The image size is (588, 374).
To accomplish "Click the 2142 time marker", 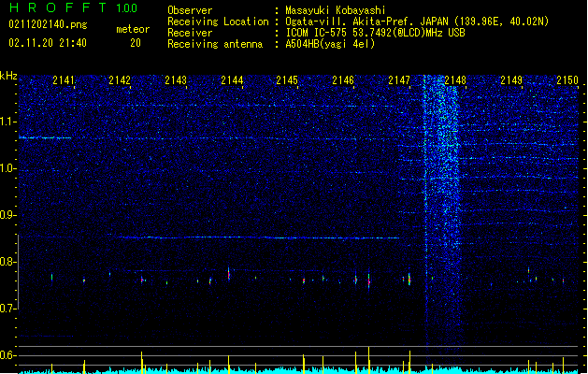I will 120,79.
